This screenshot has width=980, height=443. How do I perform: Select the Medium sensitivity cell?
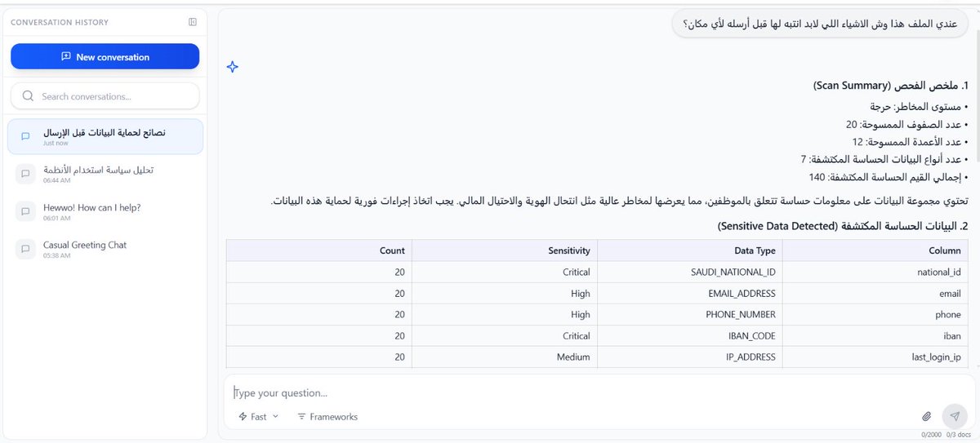505,357
